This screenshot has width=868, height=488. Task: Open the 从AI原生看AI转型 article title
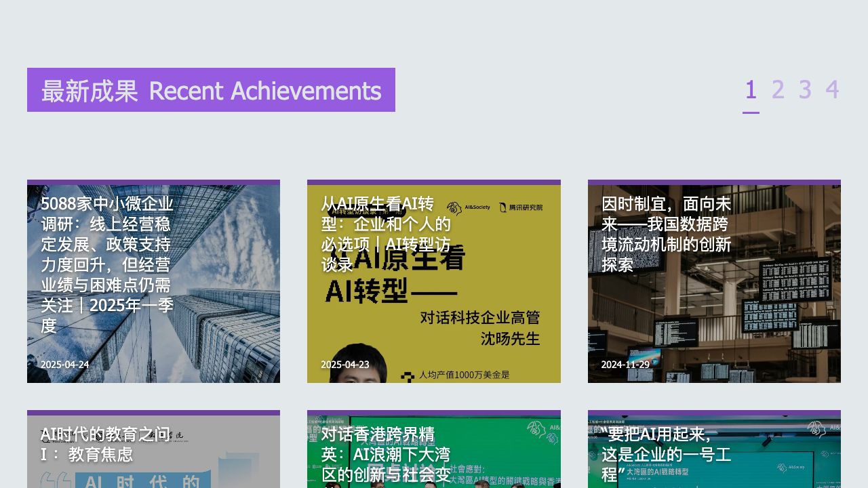pos(386,234)
